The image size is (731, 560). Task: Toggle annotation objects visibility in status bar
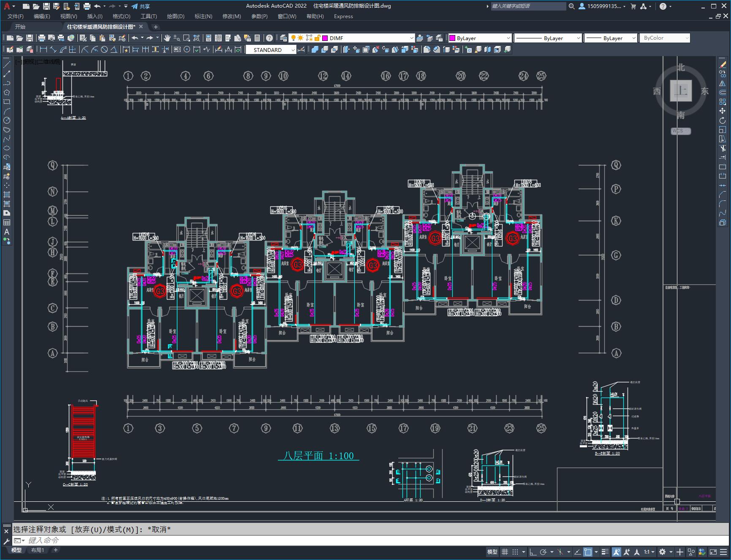point(617,552)
